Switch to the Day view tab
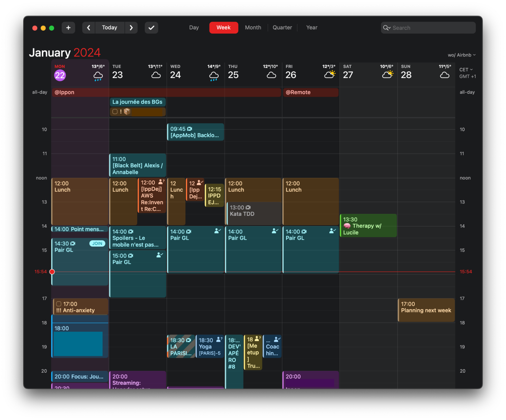The image size is (506, 420). click(x=194, y=27)
